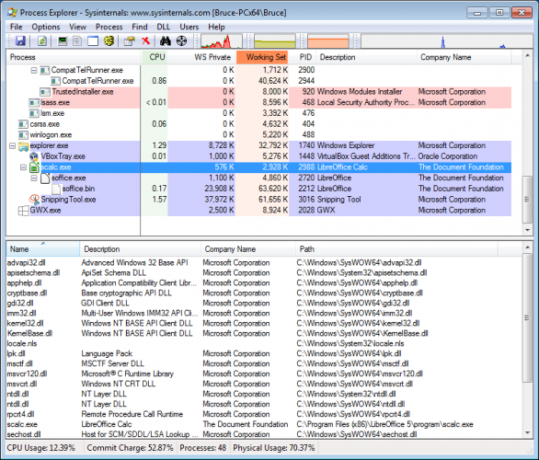Image resolution: width=539 pixels, height=460 pixels.
Task: Open the Options menu
Action: coord(46,27)
